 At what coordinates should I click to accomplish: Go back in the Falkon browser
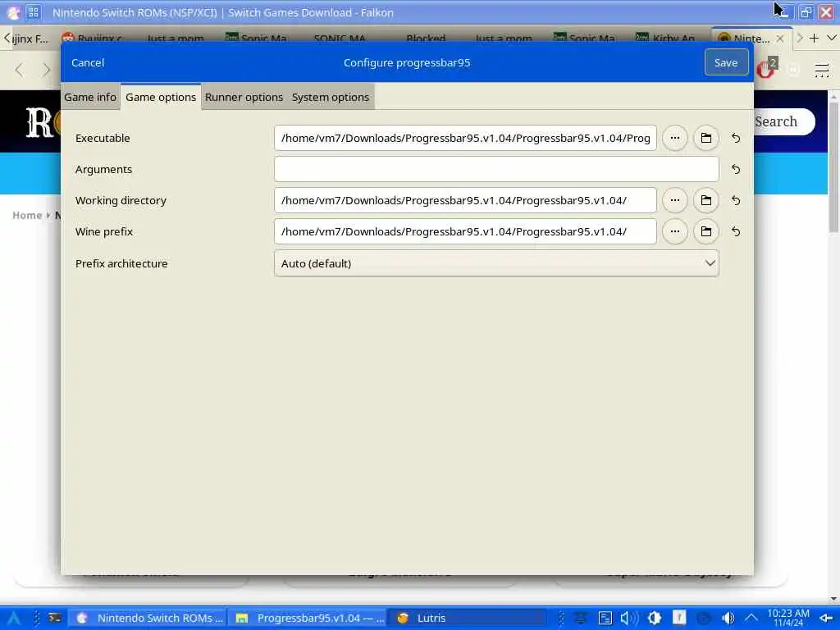tap(20, 70)
